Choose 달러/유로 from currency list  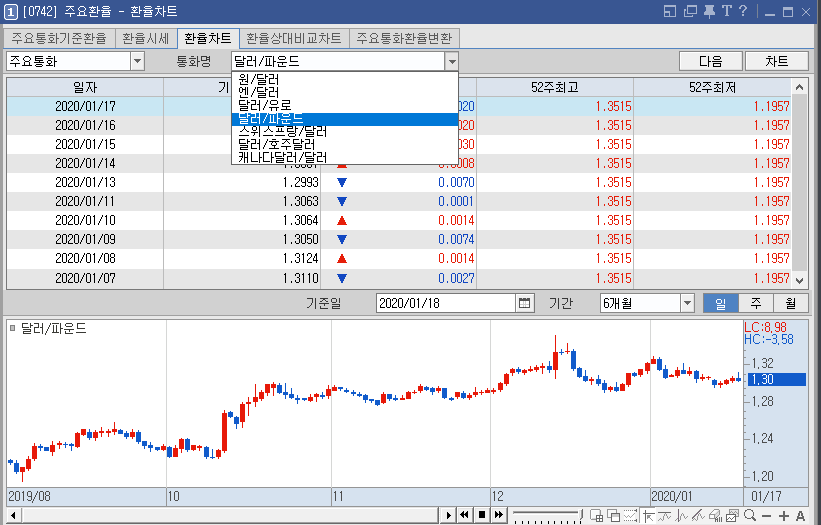point(345,106)
